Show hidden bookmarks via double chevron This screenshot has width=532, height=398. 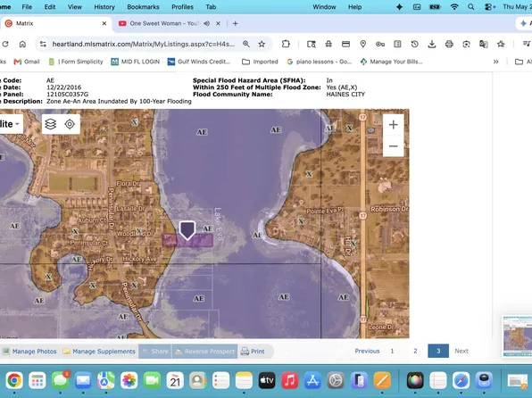495,62
